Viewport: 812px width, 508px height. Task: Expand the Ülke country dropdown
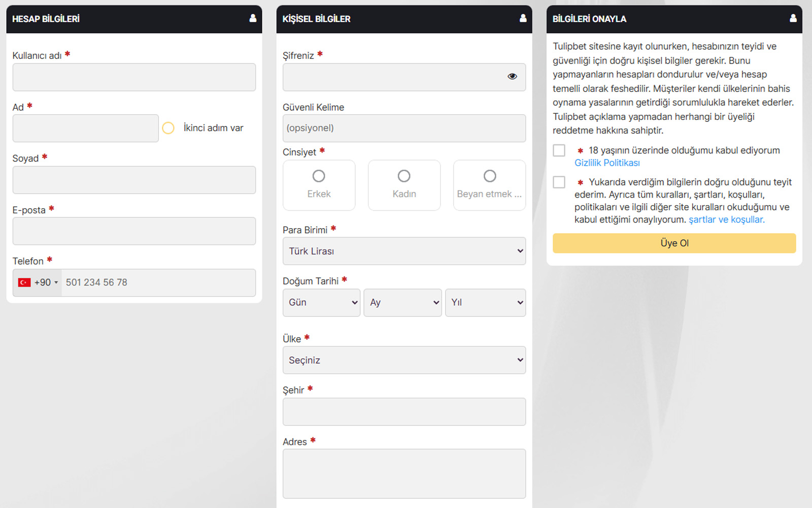tap(404, 360)
